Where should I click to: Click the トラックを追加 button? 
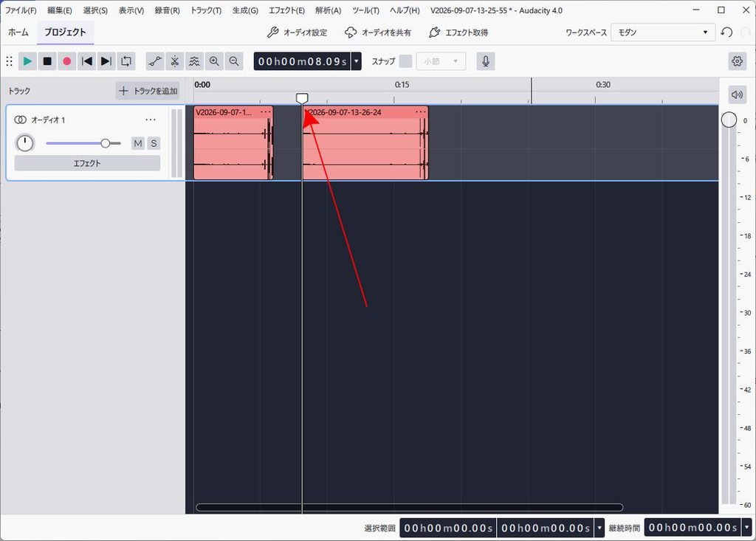coord(148,91)
